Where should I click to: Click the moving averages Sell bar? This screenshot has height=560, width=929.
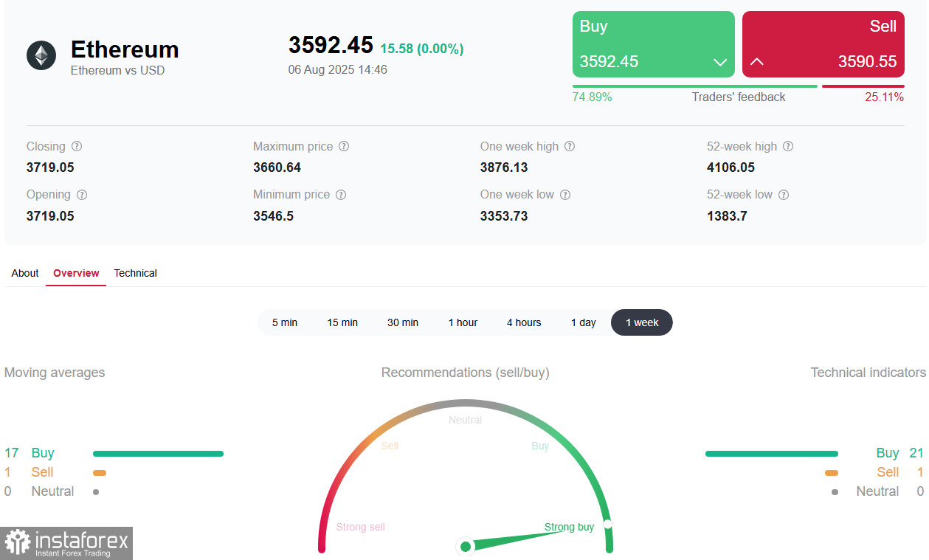100,473
